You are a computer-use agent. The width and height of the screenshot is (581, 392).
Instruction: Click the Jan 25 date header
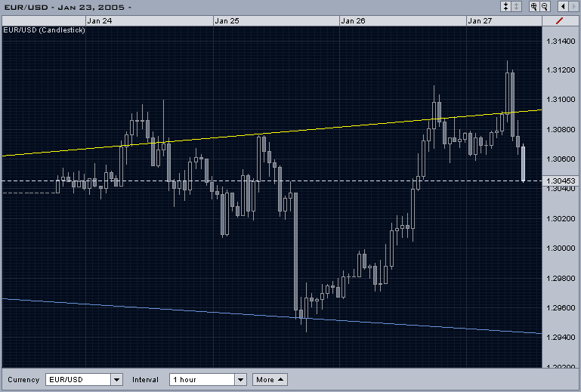click(x=227, y=20)
